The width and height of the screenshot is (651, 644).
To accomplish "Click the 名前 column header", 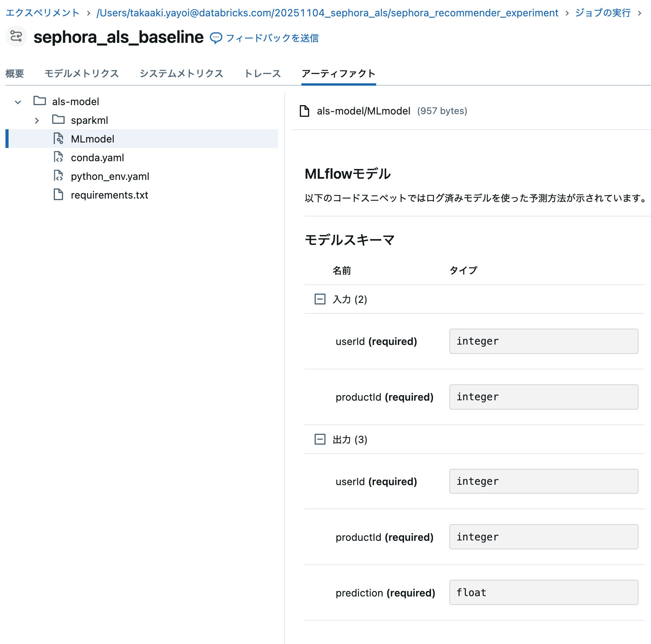I will click(342, 270).
